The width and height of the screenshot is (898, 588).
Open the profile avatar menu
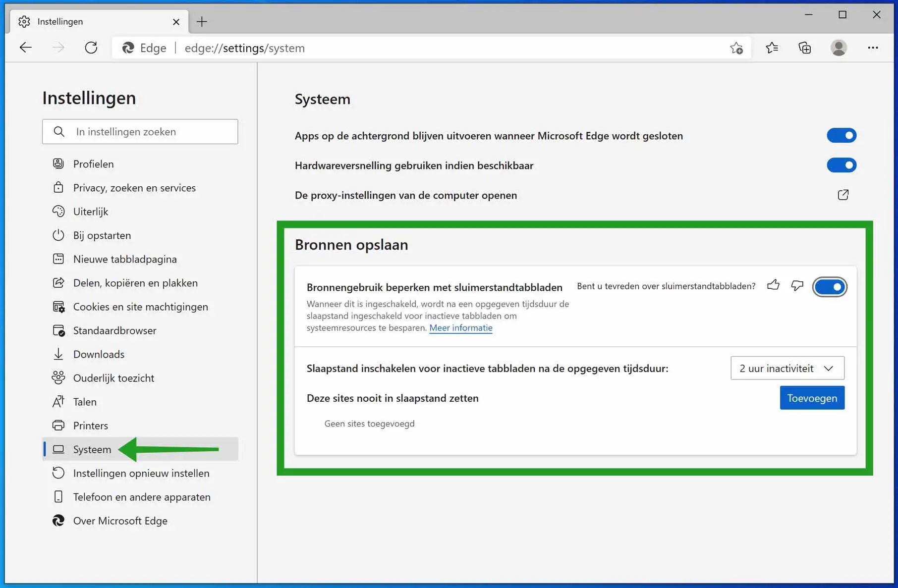point(839,48)
